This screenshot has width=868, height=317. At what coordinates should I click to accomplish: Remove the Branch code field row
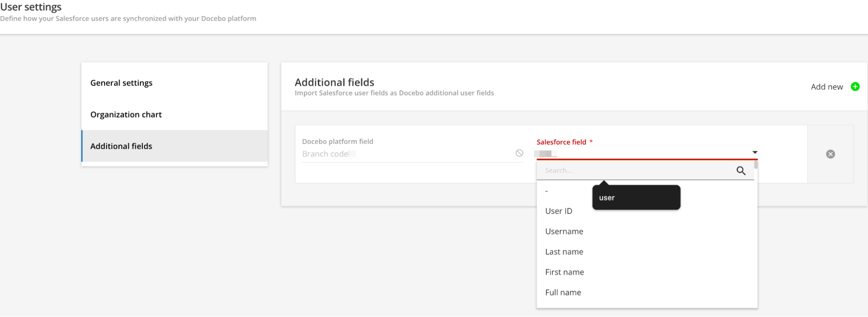pyautogui.click(x=830, y=154)
